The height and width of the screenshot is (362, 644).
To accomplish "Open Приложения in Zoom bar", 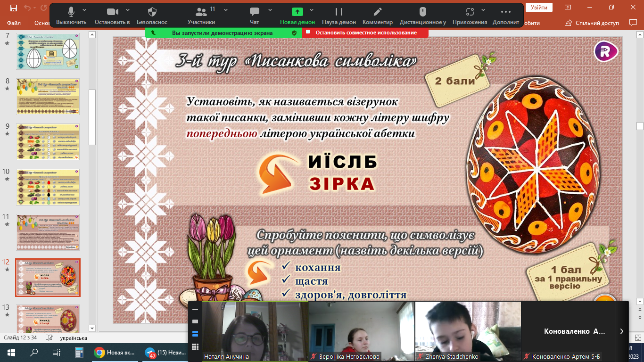I will (470, 16).
